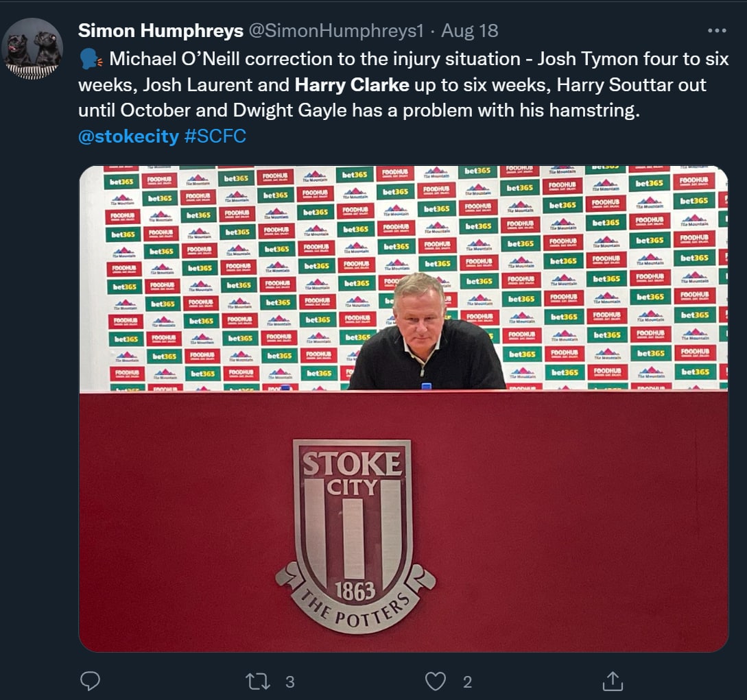The image size is (747, 700).
Task: Open the Aug 18 timestamp link
Action: click(470, 31)
